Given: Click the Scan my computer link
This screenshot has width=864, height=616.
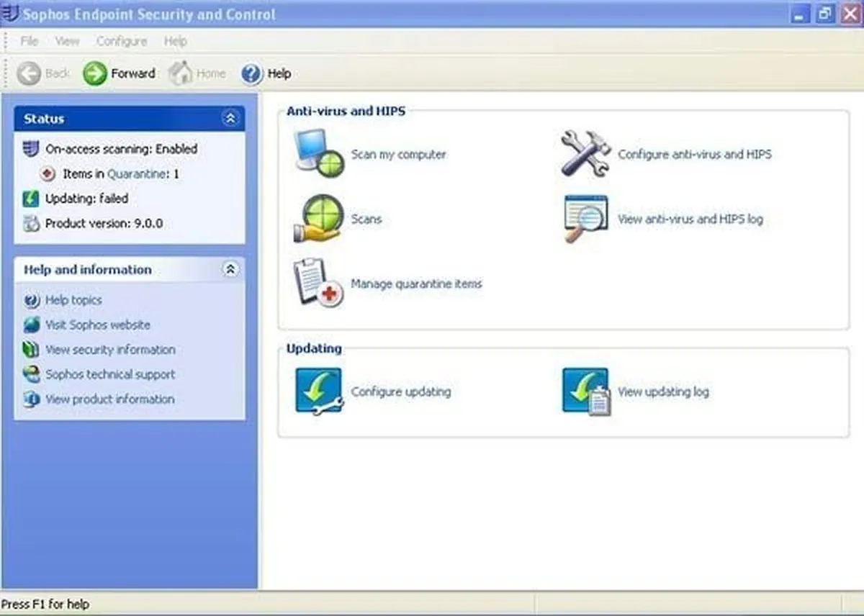Looking at the screenshot, I should pos(399,154).
